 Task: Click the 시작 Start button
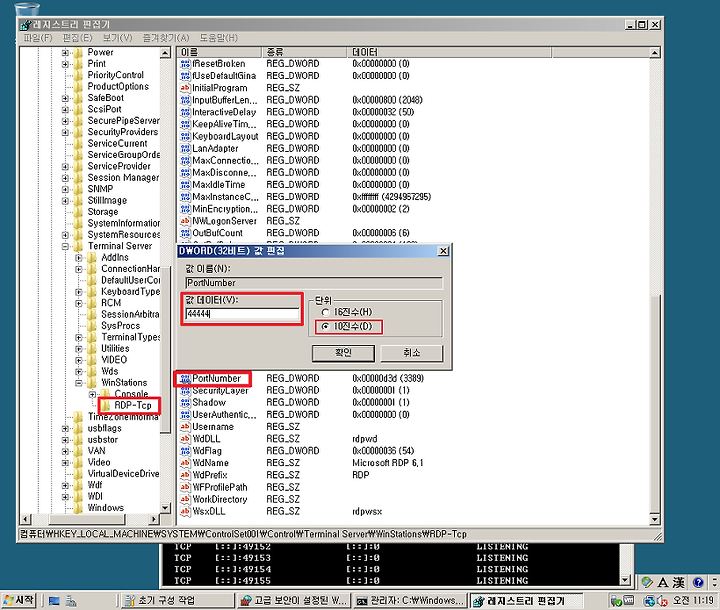18,600
